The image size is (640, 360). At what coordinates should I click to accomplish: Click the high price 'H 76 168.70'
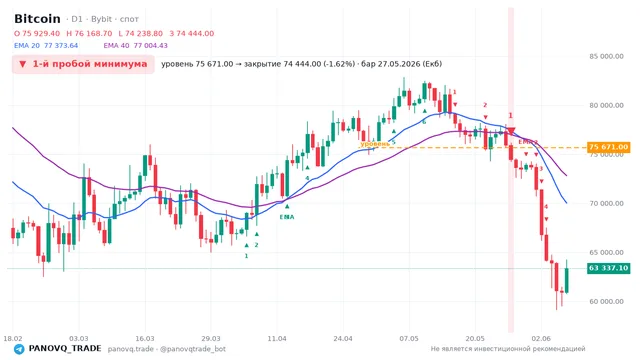click(89, 33)
